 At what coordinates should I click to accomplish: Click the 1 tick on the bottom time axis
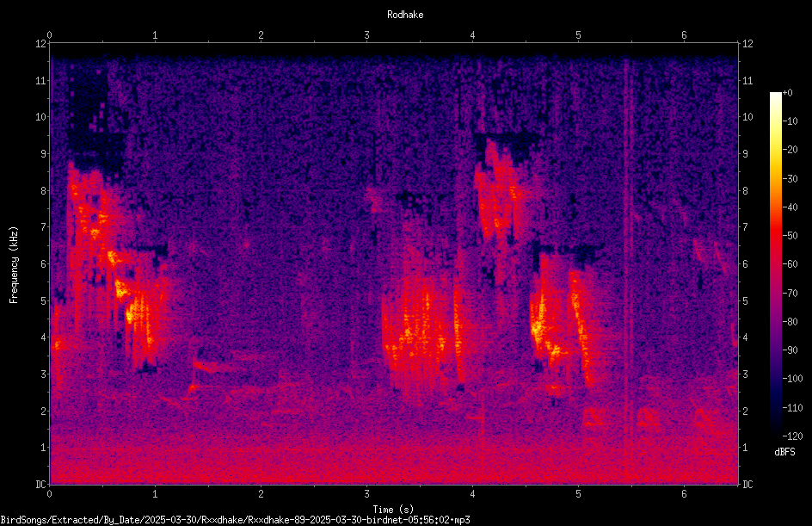click(x=155, y=494)
